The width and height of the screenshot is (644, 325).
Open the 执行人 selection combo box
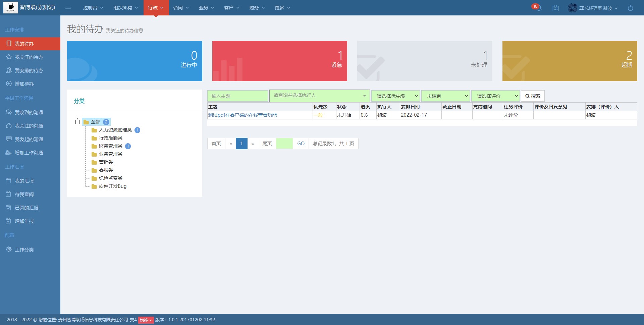click(319, 96)
